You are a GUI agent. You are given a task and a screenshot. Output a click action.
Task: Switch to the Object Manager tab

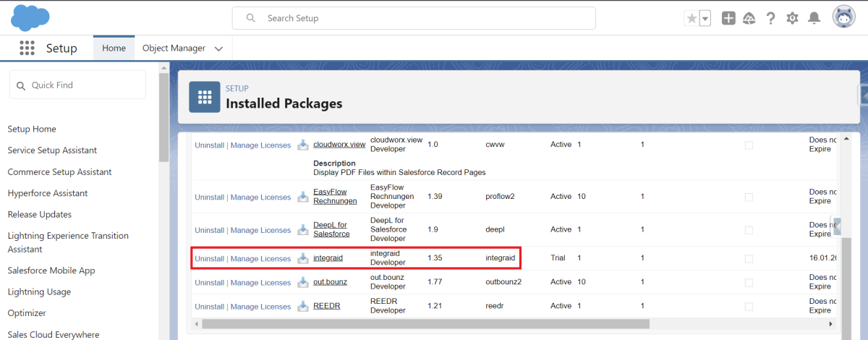(x=174, y=48)
